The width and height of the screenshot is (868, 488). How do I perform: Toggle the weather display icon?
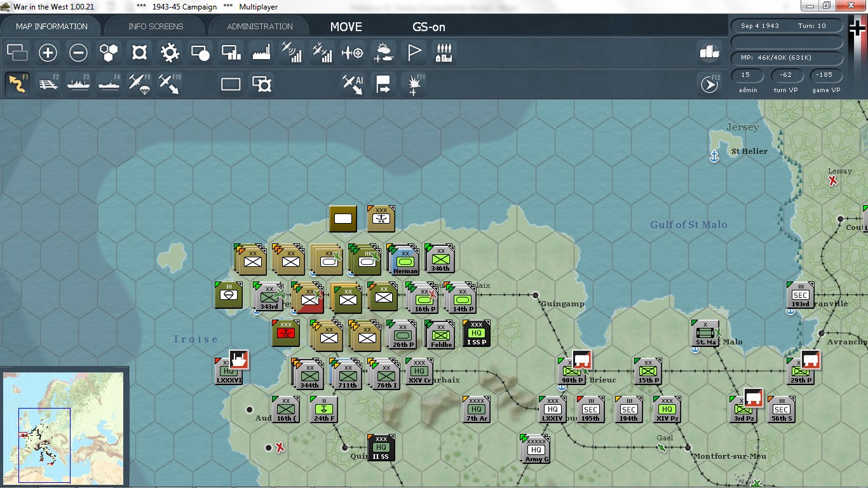(383, 53)
